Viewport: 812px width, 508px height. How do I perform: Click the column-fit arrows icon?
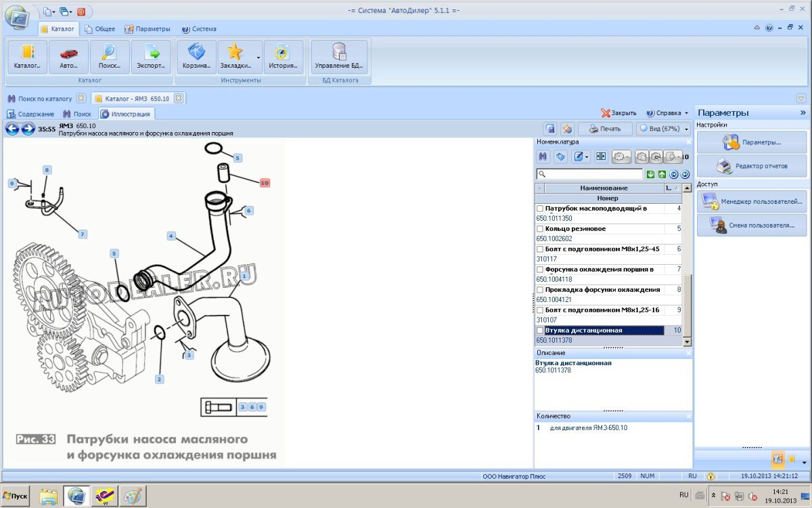point(600,156)
